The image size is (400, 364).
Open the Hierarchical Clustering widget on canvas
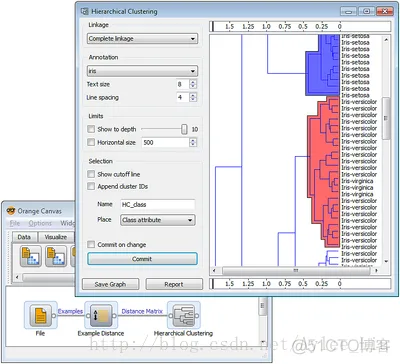183,315
